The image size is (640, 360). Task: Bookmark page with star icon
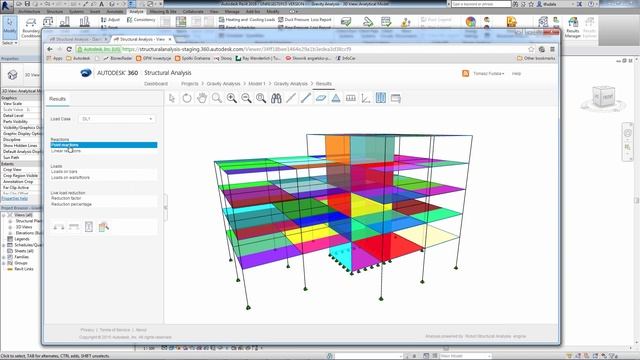click(x=531, y=49)
